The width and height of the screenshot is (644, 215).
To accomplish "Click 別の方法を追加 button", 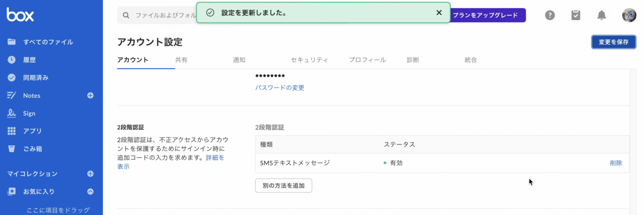I will pos(283,185).
